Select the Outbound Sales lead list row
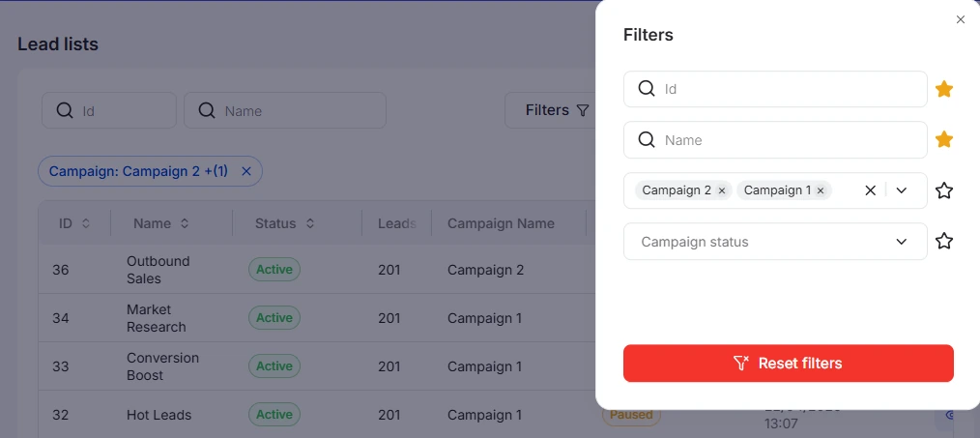Image resolution: width=980 pixels, height=438 pixels. pyautogui.click(x=316, y=270)
